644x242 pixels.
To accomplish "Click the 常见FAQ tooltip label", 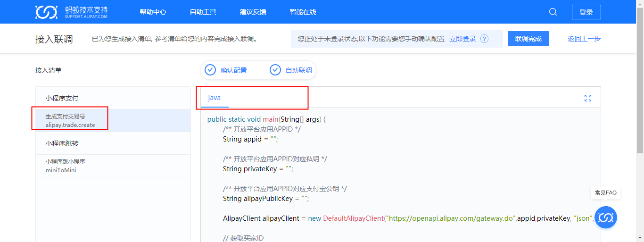I will tap(606, 192).
